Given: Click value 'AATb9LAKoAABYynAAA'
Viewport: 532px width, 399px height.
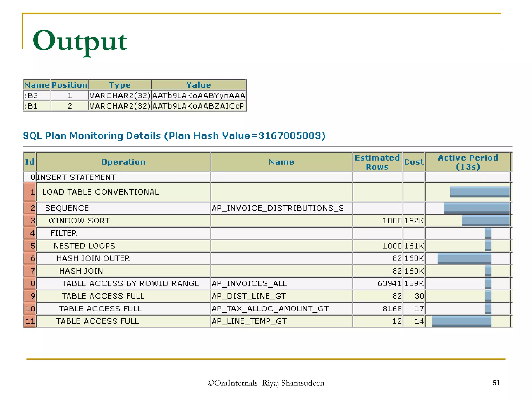Looking at the screenshot, I should [199, 96].
